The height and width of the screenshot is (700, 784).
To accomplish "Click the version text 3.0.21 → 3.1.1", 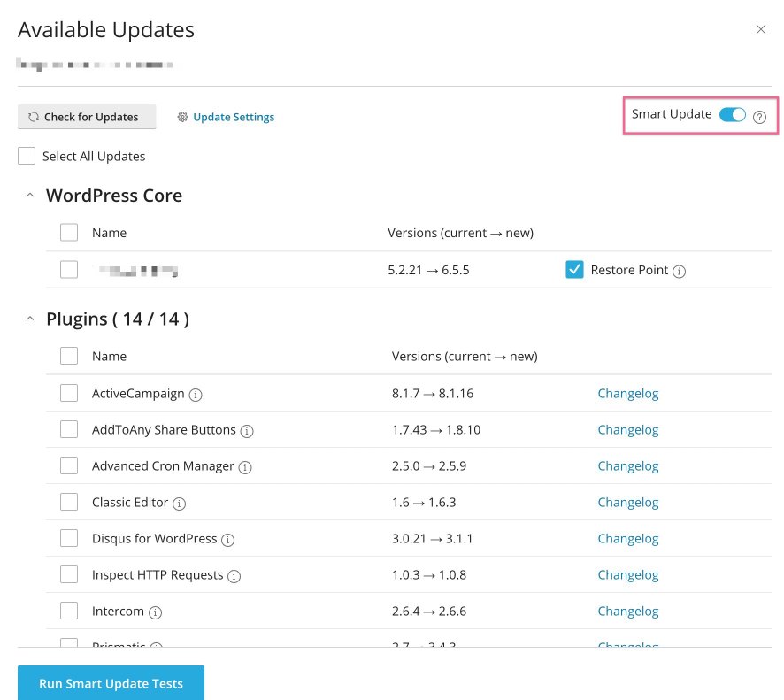I will [x=432, y=539].
